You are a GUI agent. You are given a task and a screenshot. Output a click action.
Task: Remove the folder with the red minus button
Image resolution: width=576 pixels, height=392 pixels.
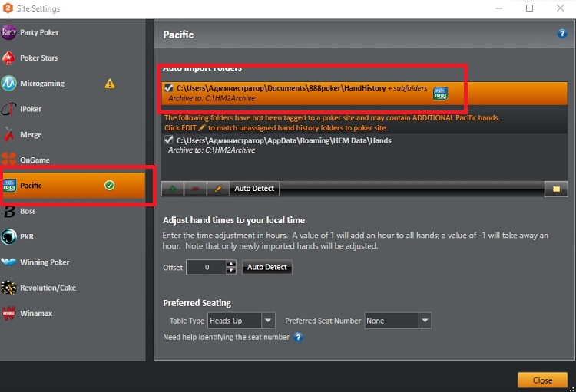click(195, 189)
